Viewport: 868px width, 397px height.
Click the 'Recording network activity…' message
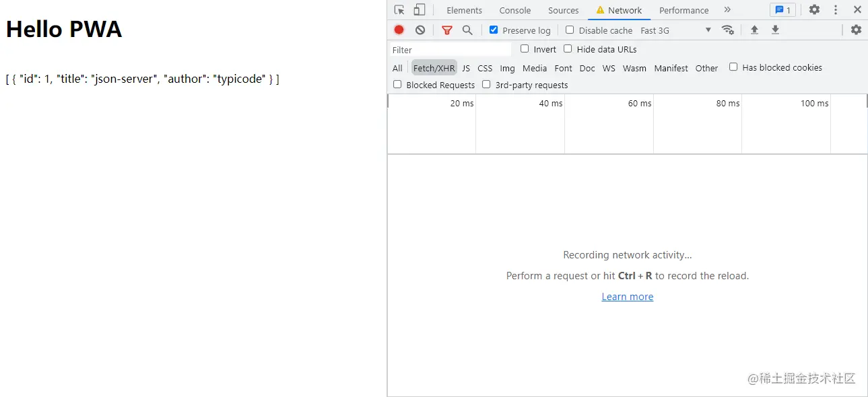tap(628, 255)
